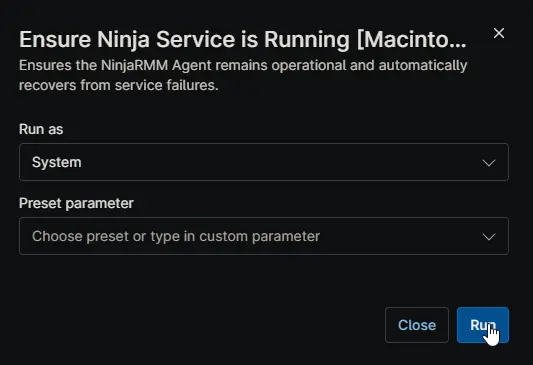Viewport: 533px width, 365px height.
Task: Click the 'Choose preset or type' placeholder
Action: coord(176,236)
